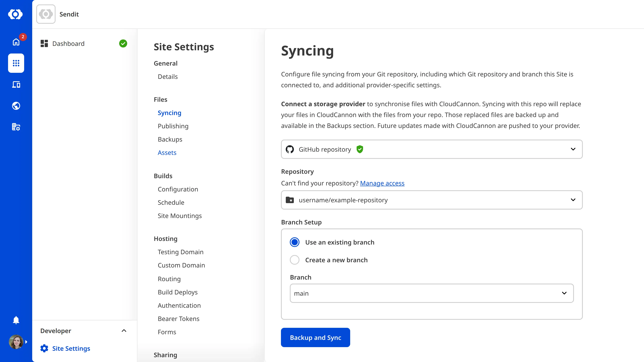Select the apps grid icon in the sidebar

point(16,63)
